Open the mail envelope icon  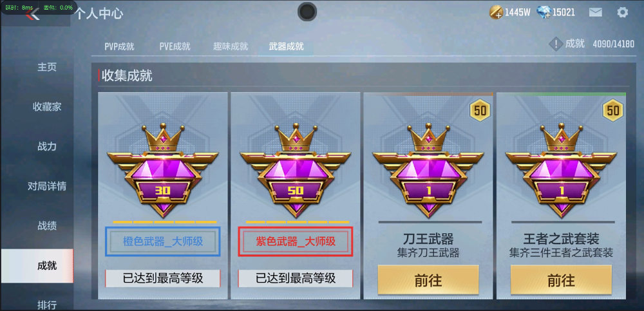[x=595, y=12]
